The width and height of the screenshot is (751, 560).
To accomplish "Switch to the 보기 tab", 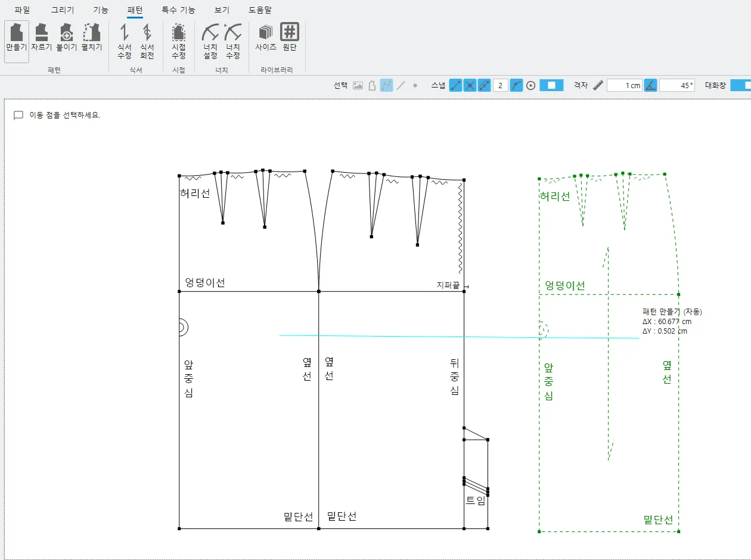I will (x=222, y=10).
